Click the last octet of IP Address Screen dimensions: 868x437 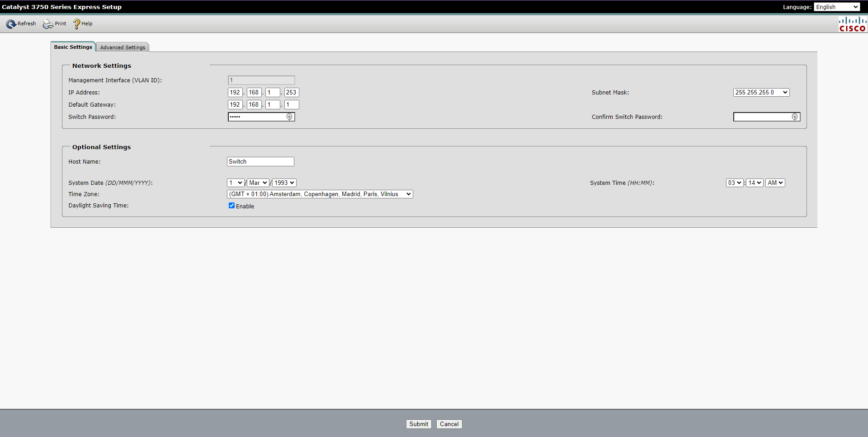click(x=291, y=93)
